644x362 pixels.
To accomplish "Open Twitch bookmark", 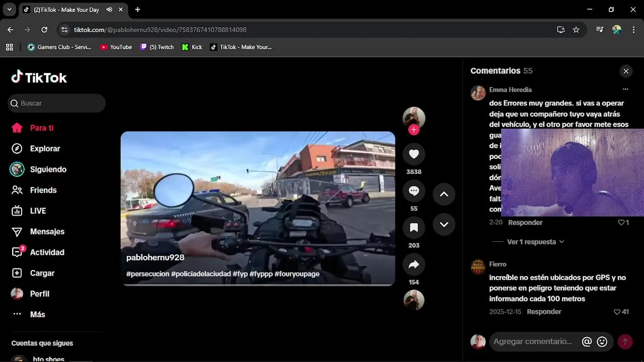I will pyautogui.click(x=157, y=47).
